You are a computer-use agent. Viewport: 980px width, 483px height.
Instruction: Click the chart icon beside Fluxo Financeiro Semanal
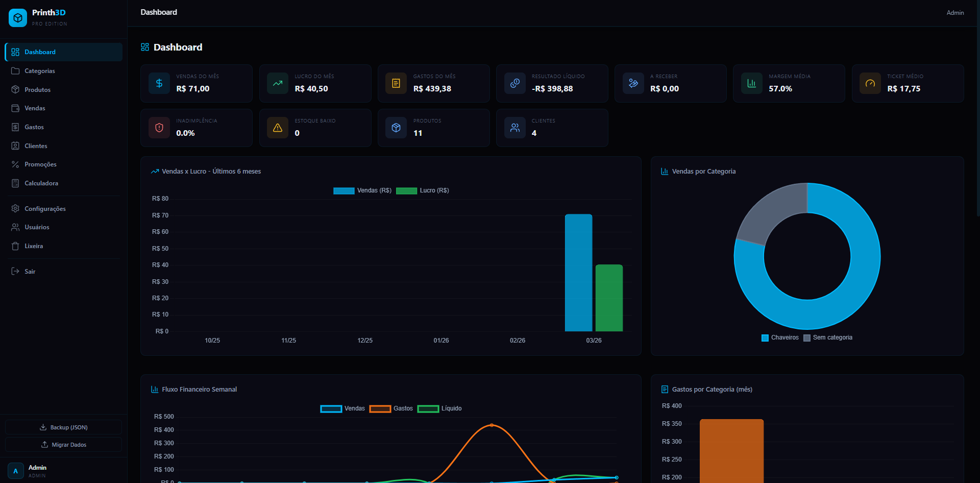pyautogui.click(x=155, y=389)
